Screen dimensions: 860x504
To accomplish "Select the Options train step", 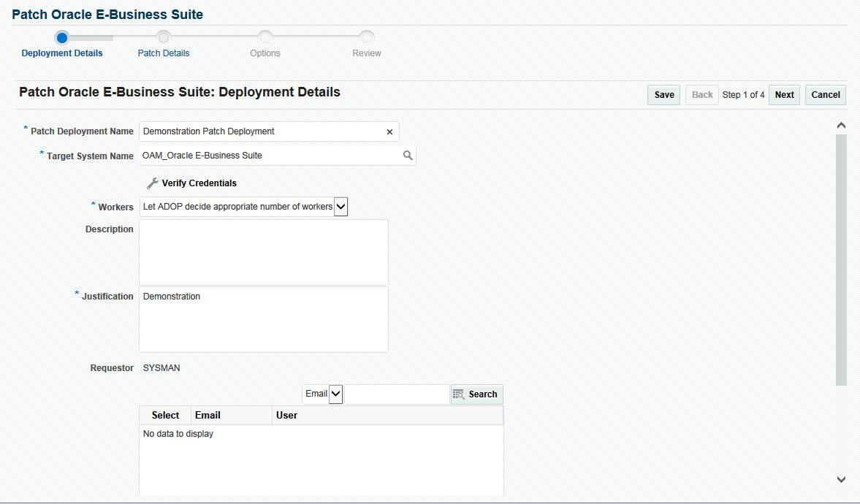I will tap(265, 53).
